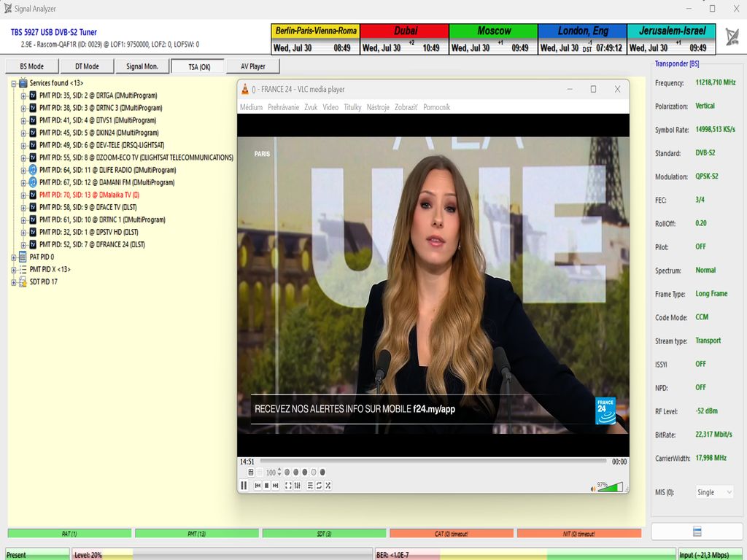Image resolution: width=747 pixels, height=560 pixels.
Task: Click the list icon button below MIS
Action: pos(697,532)
